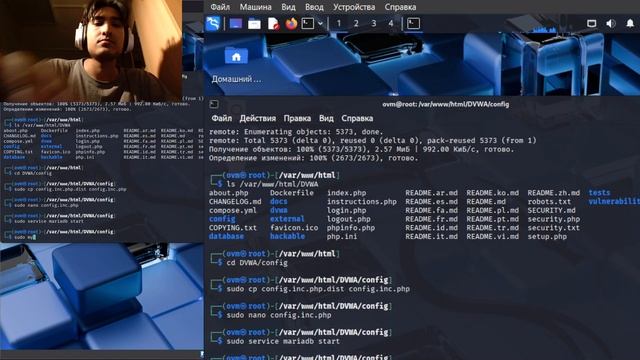Open the file manager panel icon
Viewport: 640px width, 360px height.
(x=254, y=24)
